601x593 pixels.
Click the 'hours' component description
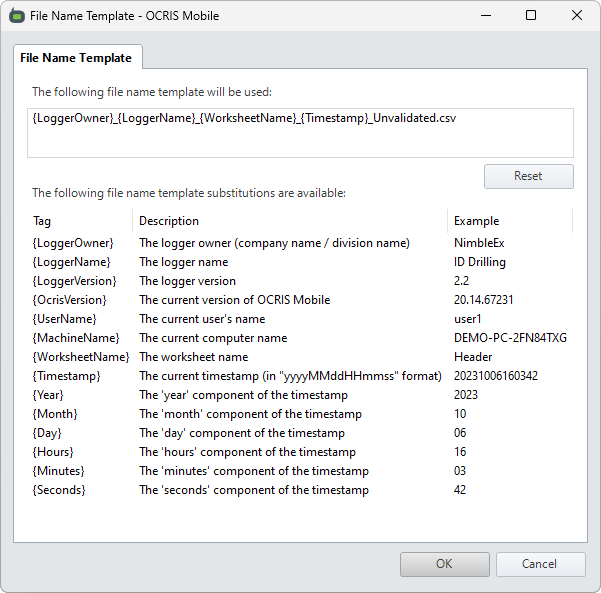point(247,452)
